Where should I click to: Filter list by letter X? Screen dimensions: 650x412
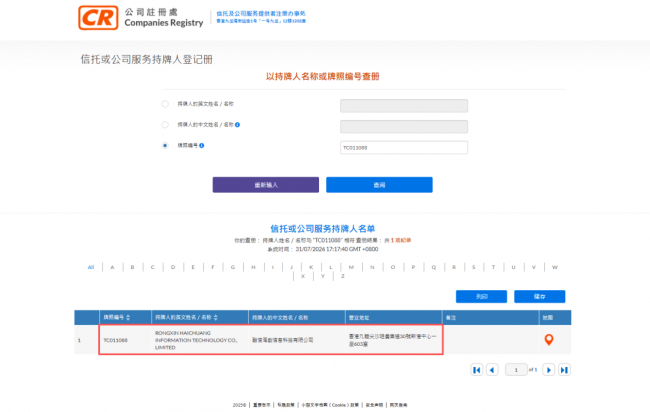pos(303,276)
